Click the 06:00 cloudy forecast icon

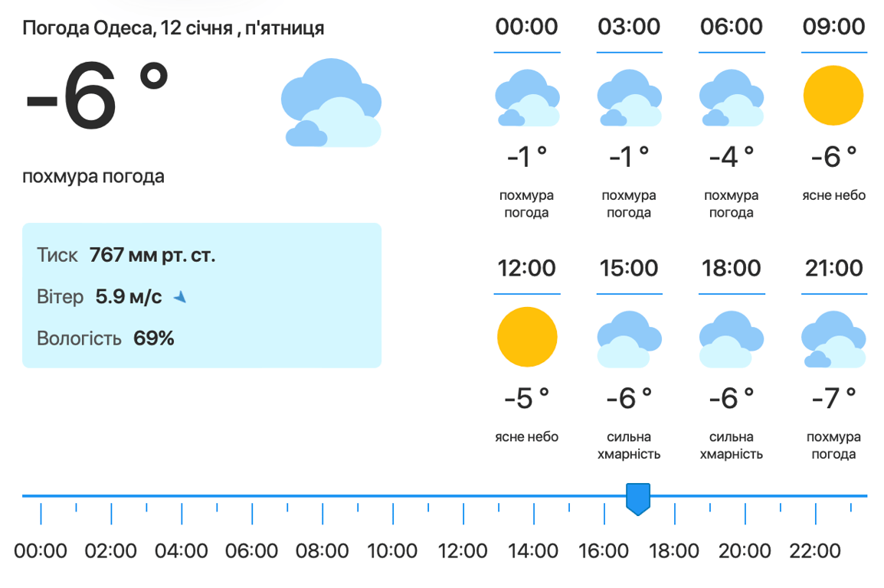(732, 97)
